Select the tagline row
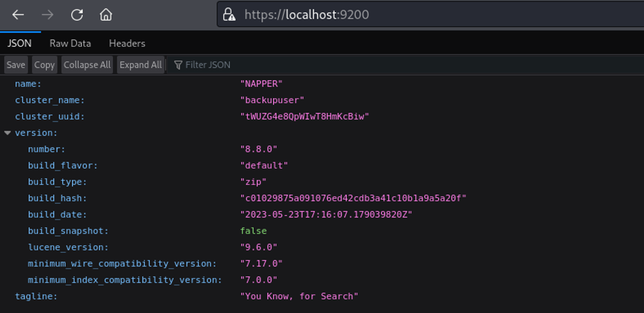Image resolution: width=644 pixels, height=313 pixels. pos(36,296)
